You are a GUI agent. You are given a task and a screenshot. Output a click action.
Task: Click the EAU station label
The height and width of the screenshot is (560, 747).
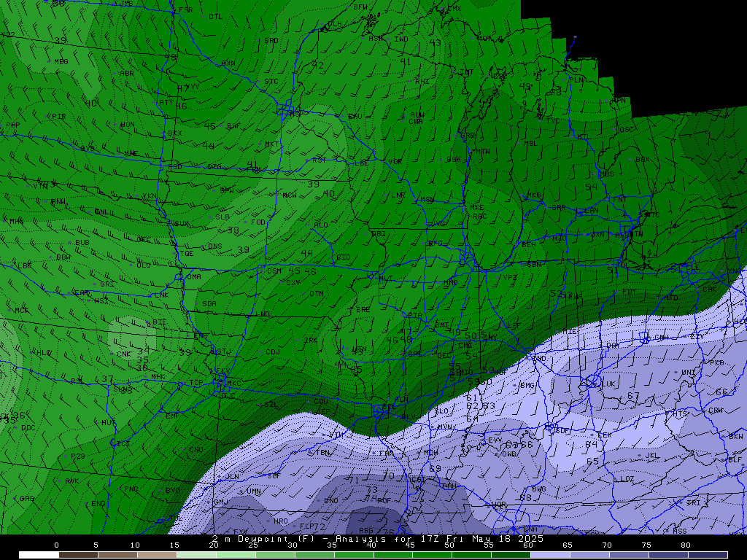(x=355, y=117)
